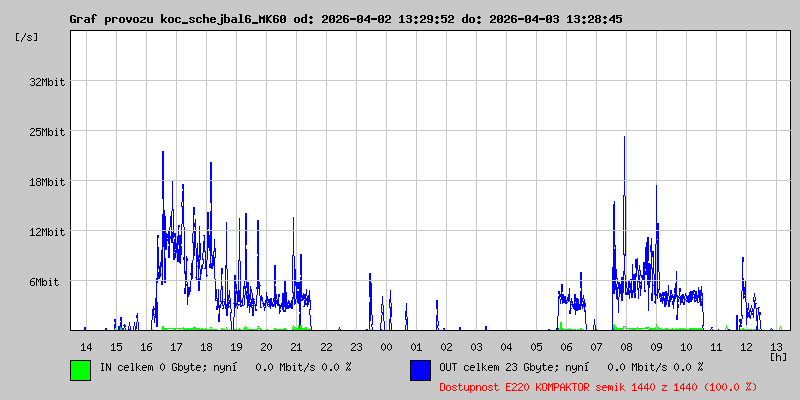
Task: Click the [/s] unit label
Action: [27, 37]
